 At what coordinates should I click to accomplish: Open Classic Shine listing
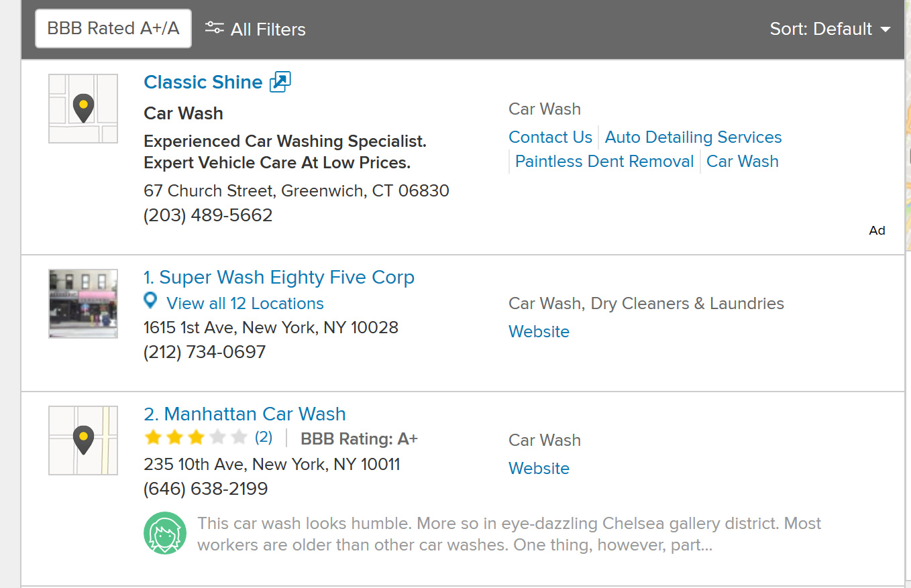[x=203, y=82]
